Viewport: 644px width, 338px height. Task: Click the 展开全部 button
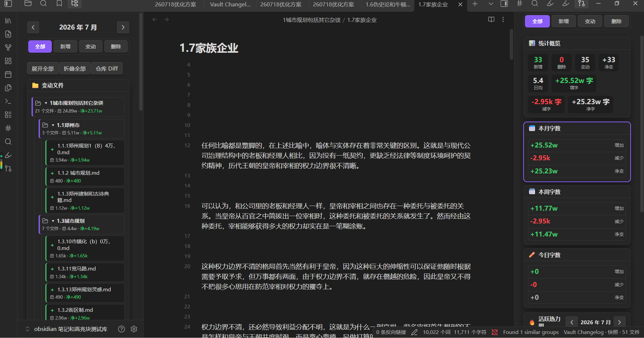tap(43, 69)
